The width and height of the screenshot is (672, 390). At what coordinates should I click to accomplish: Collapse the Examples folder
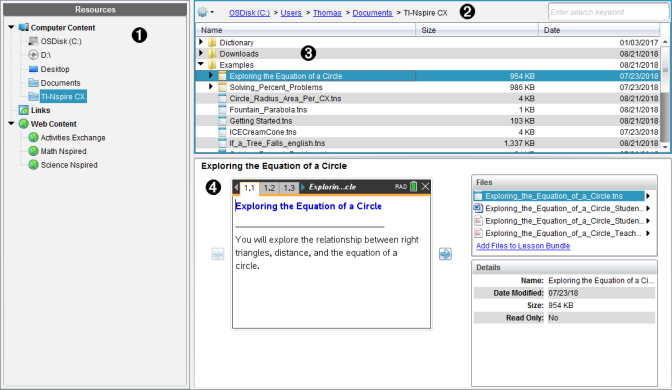(201, 64)
